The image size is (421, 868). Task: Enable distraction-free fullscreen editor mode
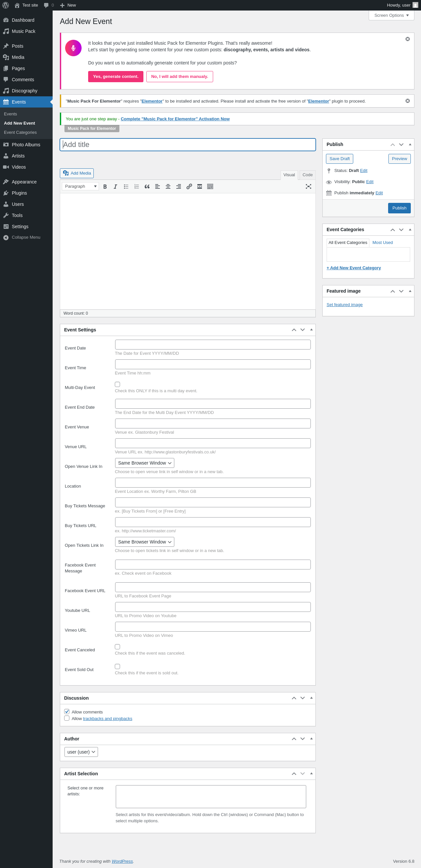(309, 186)
